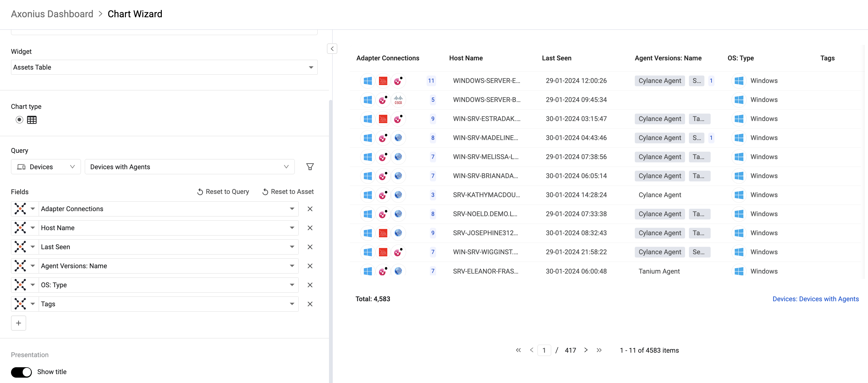This screenshot has height=383, width=868.
Task: Toggle the Show title switch
Action: [x=21, y=372]
